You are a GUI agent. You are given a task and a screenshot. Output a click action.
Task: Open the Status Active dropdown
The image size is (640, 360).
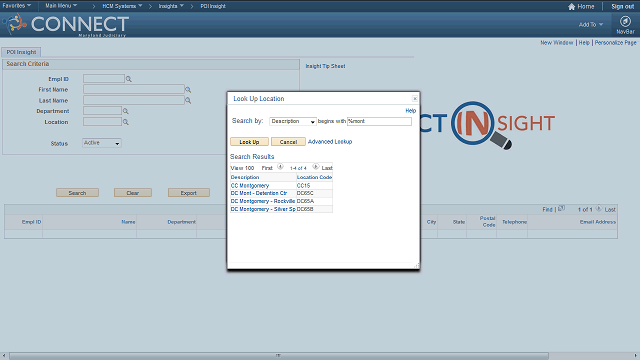(102, 143)
